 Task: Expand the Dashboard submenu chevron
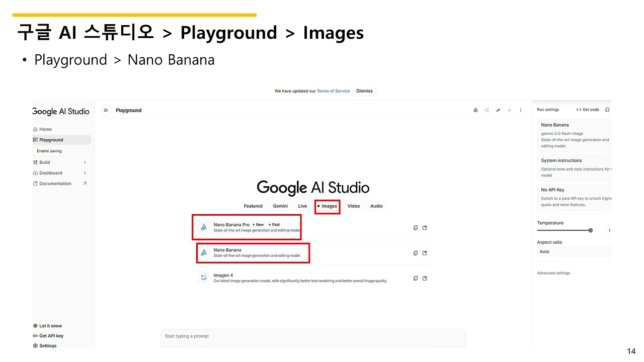pyautogui.click(x=85, y=173)
